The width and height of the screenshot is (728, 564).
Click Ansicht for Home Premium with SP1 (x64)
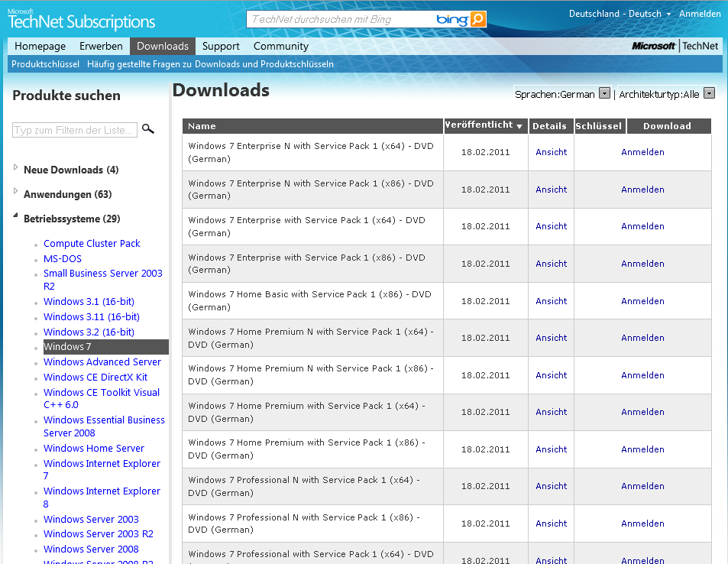point(551,412)
